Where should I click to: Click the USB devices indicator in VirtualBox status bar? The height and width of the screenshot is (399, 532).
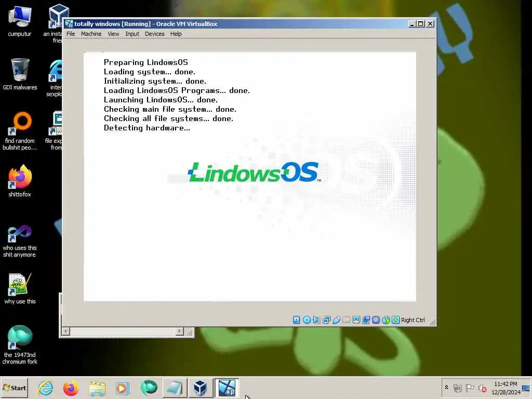pyautogui.click(x=336, y=320)
